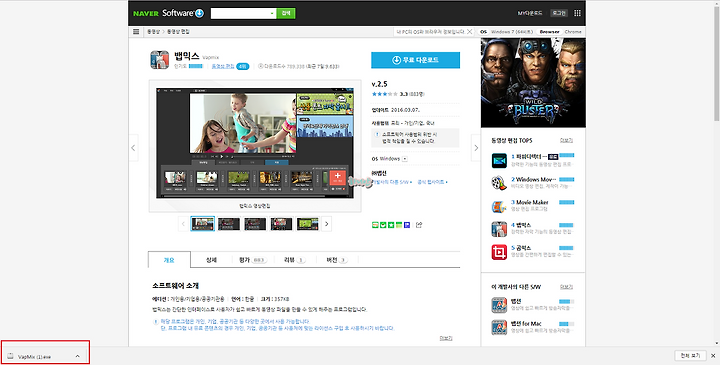Show the next screenshot with right arrow
The height and width of the screenshot is (365, 720).
coord(476,148)
